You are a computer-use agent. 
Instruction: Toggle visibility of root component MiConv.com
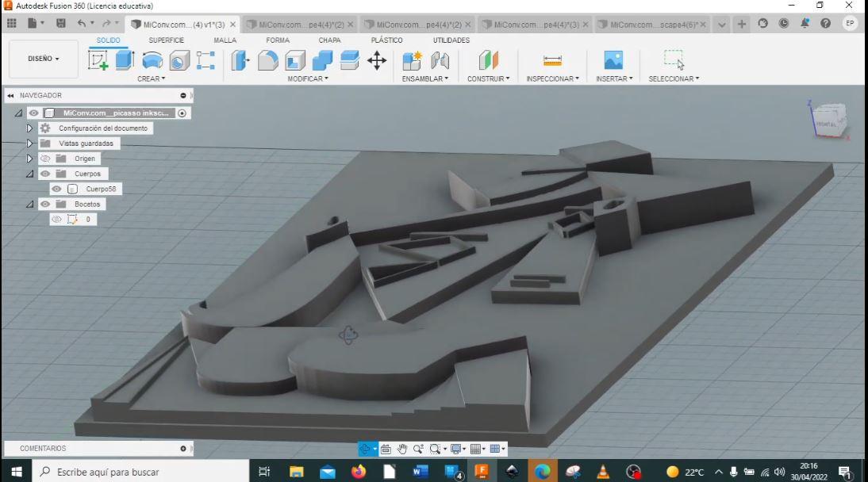pyautogui.click(x=34, y=113)
